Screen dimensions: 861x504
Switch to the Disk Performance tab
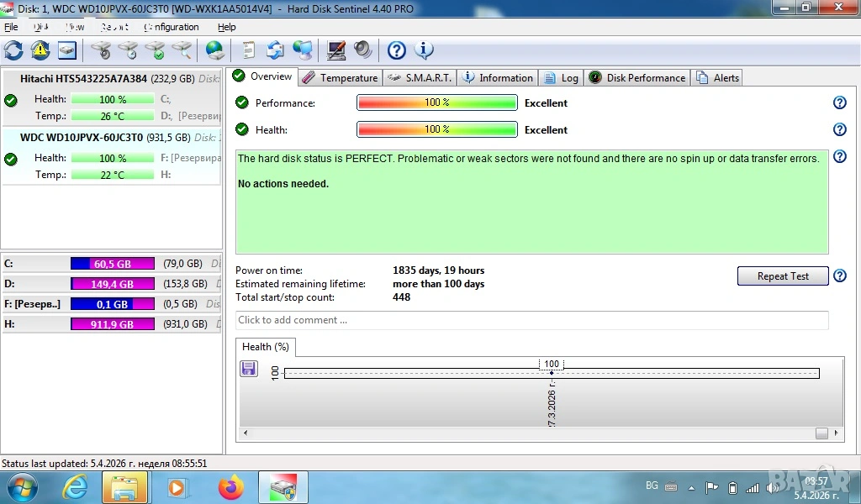(x=637, y=78)
